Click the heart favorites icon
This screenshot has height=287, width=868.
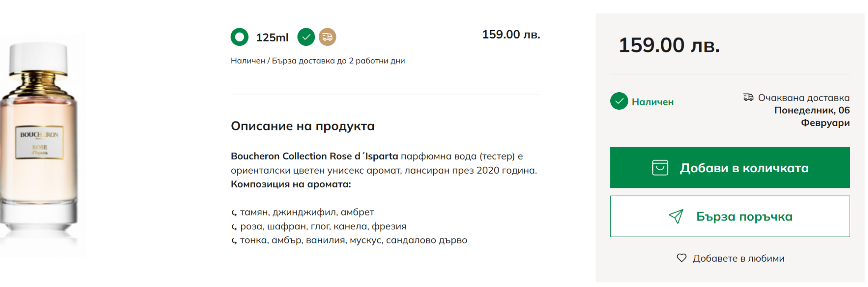point(682,258)
